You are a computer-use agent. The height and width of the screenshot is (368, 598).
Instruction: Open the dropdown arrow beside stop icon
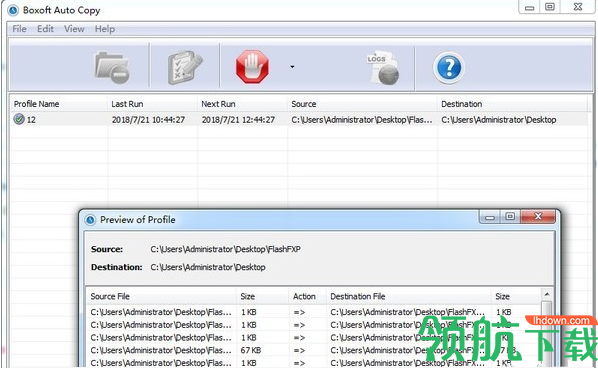pyautogui.click(x=292, y=67)
